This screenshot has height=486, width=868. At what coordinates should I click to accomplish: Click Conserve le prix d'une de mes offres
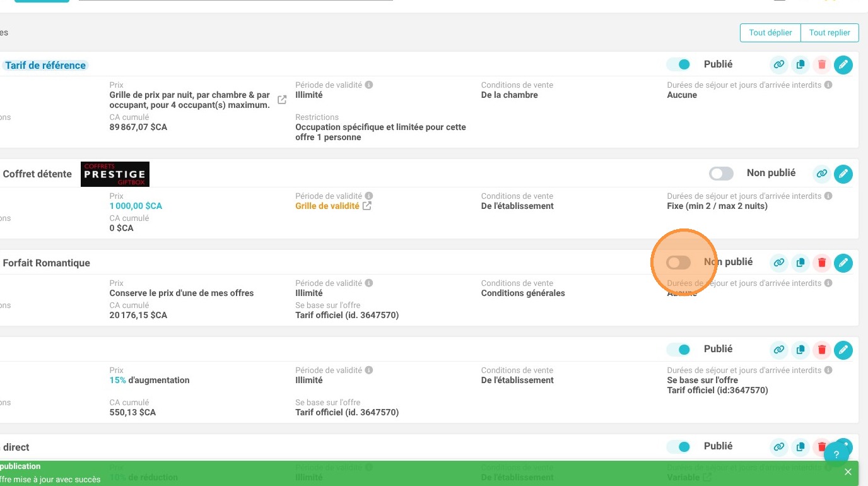click(182, 293)
